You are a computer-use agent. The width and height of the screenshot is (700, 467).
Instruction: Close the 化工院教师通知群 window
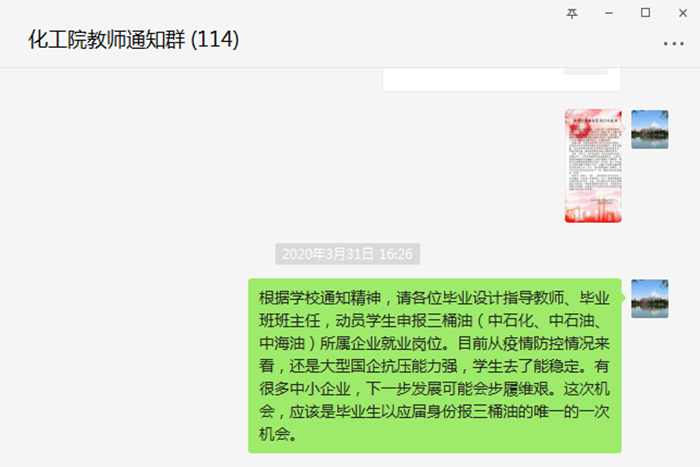tap(683, 13)
